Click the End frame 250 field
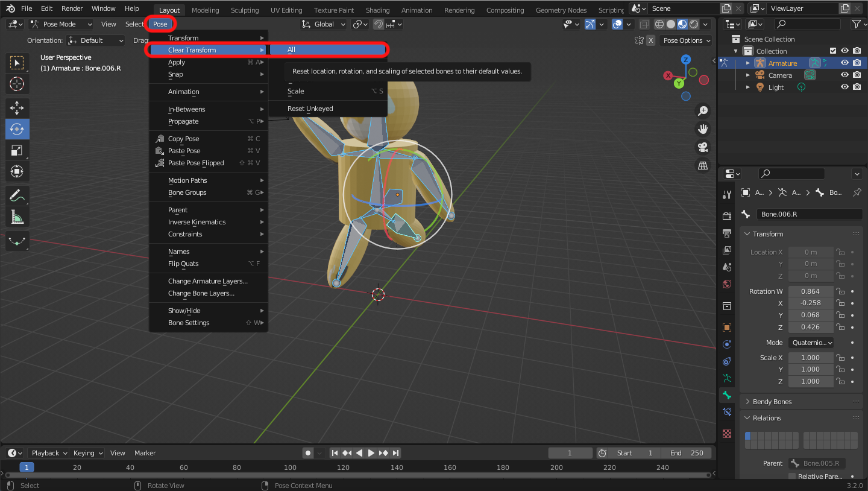 click(687, 453)
